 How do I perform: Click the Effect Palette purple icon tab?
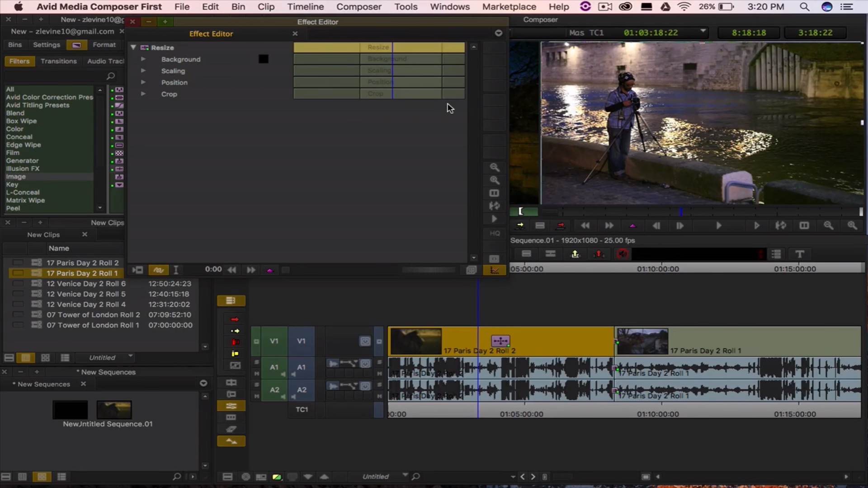(x=76, y=45)
